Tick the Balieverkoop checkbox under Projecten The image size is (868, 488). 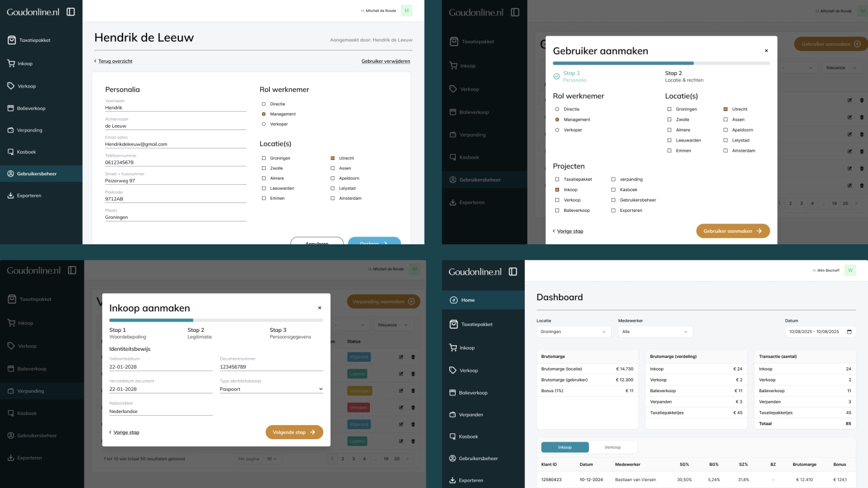tap(557, 210)
